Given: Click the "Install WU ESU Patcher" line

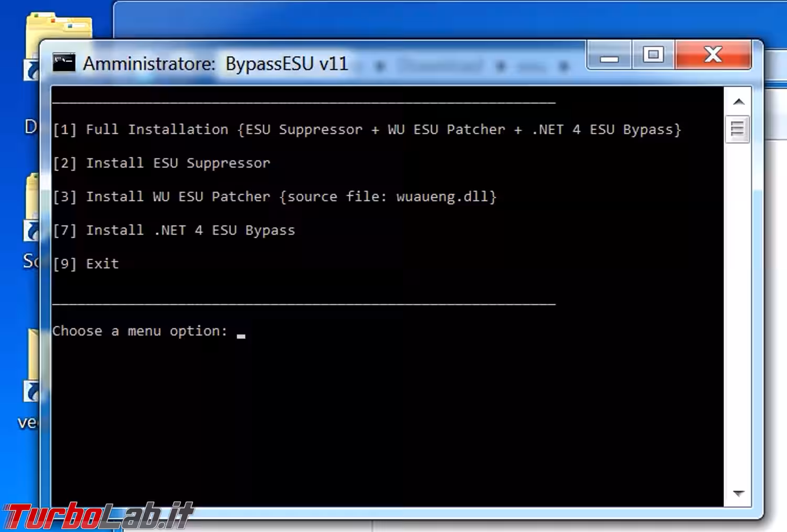Looking at the screenshot, I should point(274,197).
